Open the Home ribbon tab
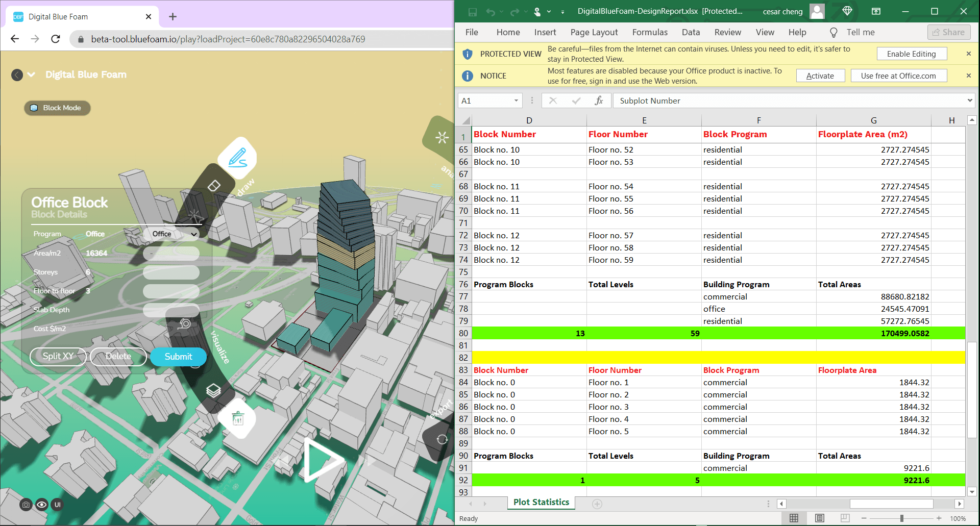This screenshot has height=526, width=980. (x=508, y=32)
